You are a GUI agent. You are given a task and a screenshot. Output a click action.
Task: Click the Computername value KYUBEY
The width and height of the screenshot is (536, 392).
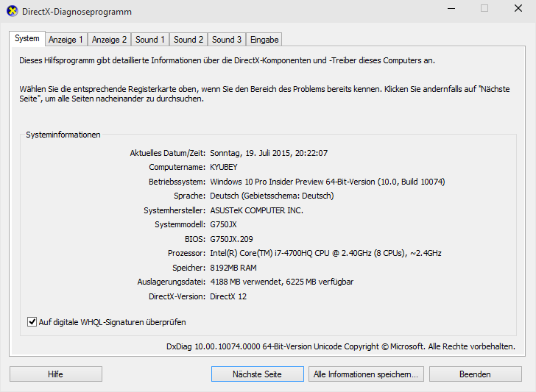[224, 168]
